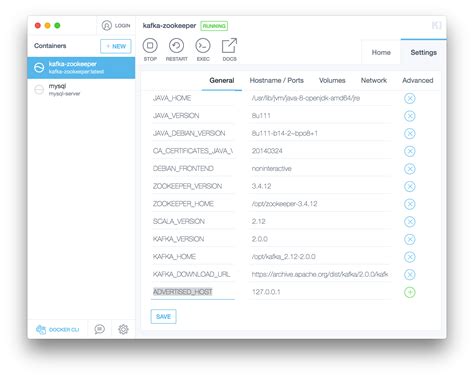Remove the DEBIAN_FRONTEND variable
474x378 pixels.
410,169
